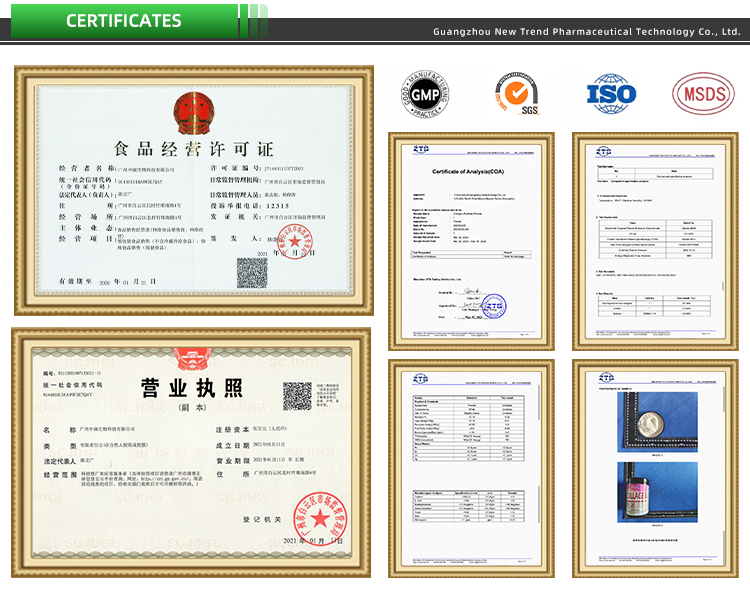Open the ZTS sample photos report page
Image resolution: width=750 pixels, height=590 pixels.
point(655,468)
